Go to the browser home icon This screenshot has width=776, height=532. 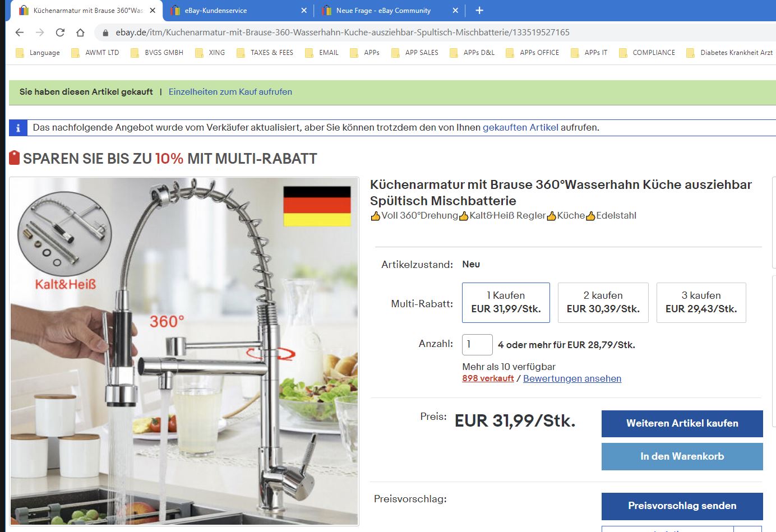(x=80, y=33)
